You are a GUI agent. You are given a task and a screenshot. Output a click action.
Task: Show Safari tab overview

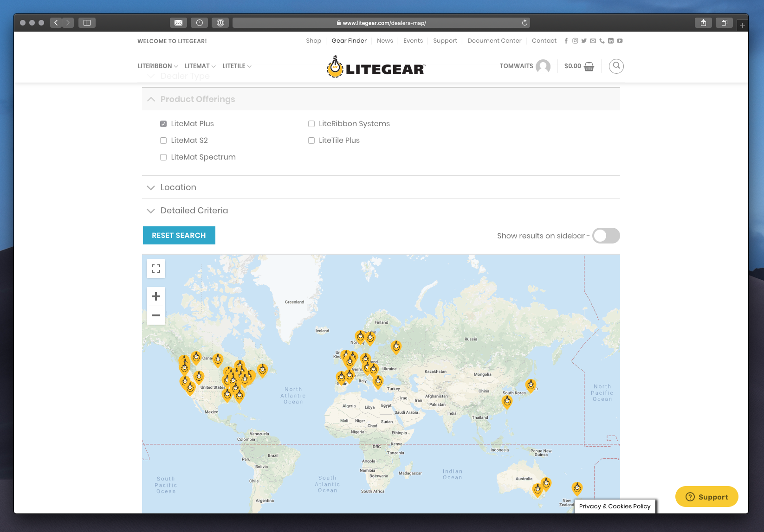point(724,23)
